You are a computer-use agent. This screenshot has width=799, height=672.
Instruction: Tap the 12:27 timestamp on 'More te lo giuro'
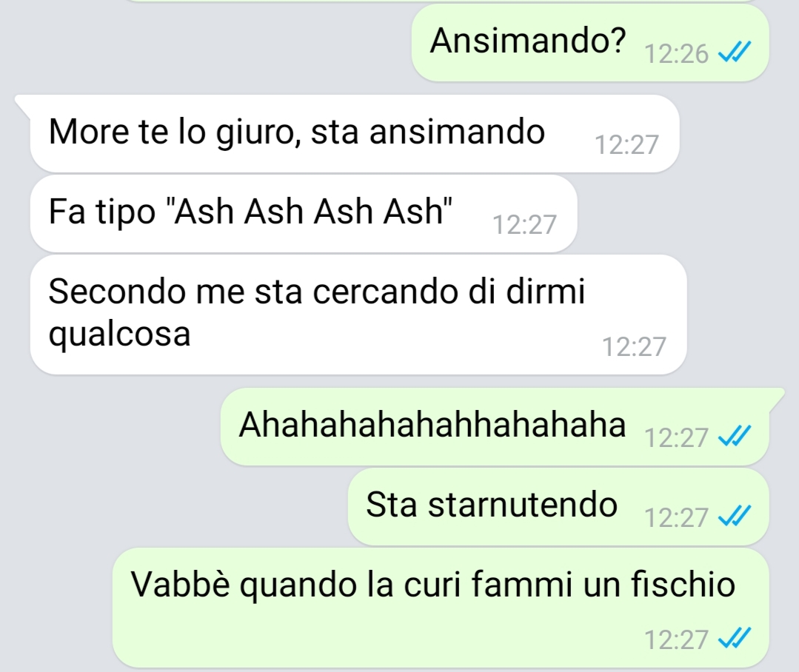click(626, 144)
